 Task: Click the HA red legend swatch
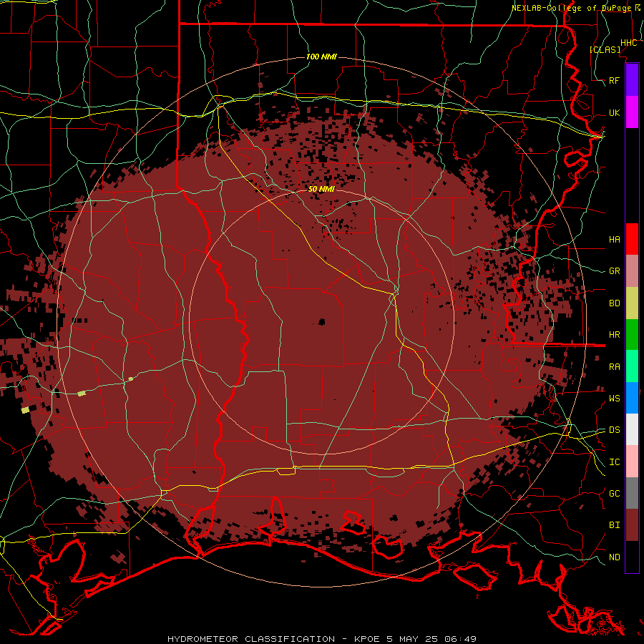click(x=632, y=239)
